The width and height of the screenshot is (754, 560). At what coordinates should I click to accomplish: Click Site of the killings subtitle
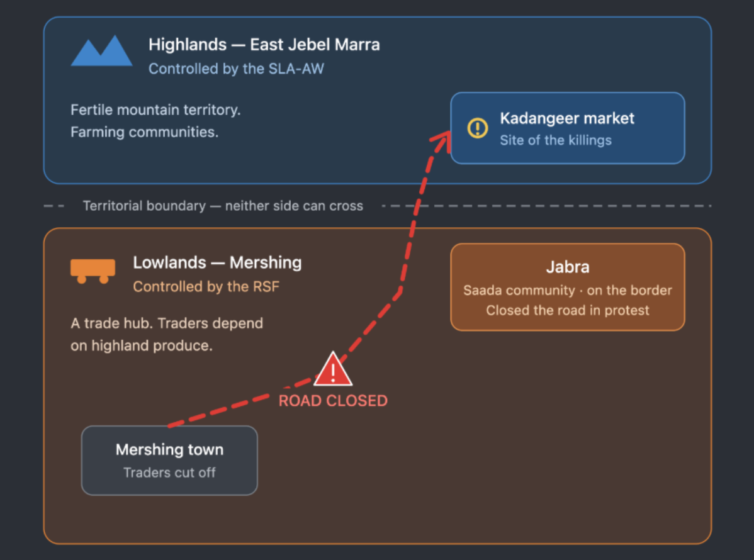(x=556, y=140)
